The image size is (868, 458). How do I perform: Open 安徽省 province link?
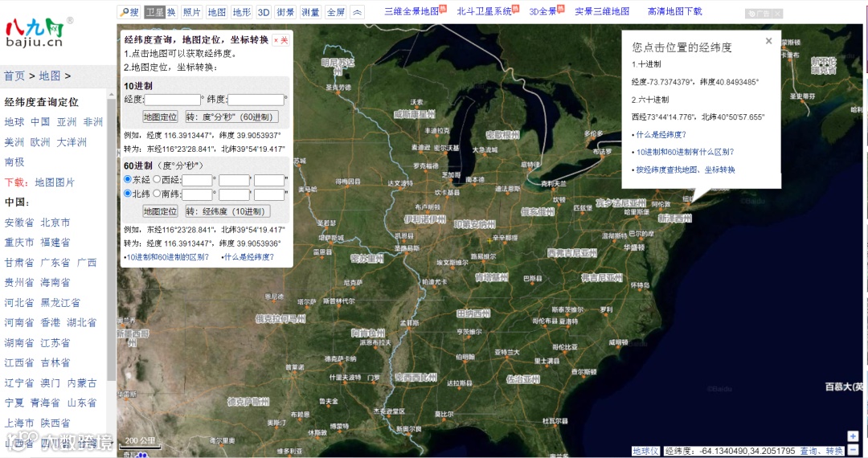click(x=19, y=223)
